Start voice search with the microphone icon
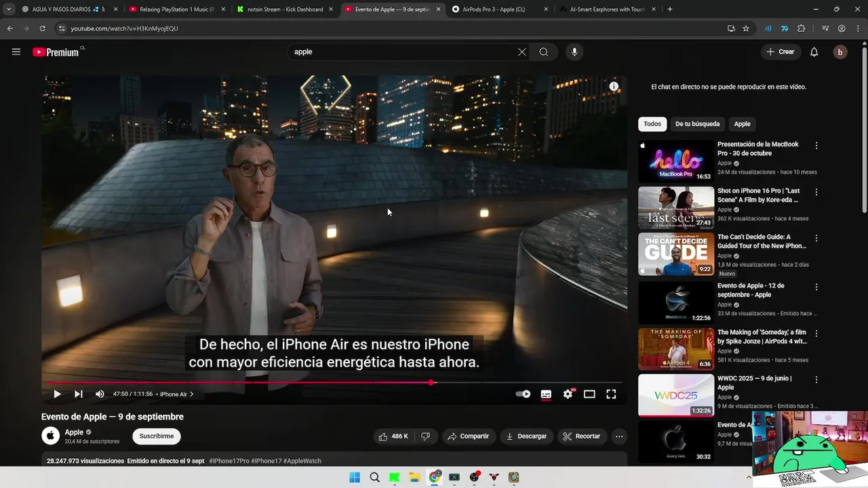Screen dimensions: 868x488 tap(574, 52)
